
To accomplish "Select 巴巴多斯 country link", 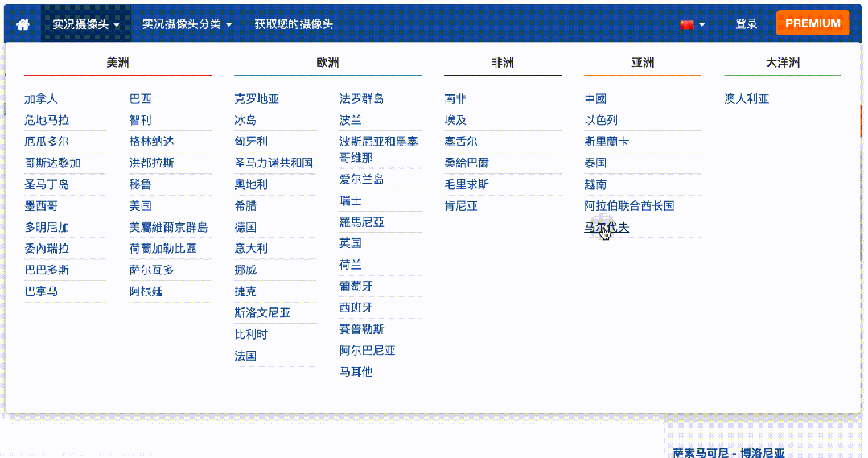I will (x=47, y=270).
